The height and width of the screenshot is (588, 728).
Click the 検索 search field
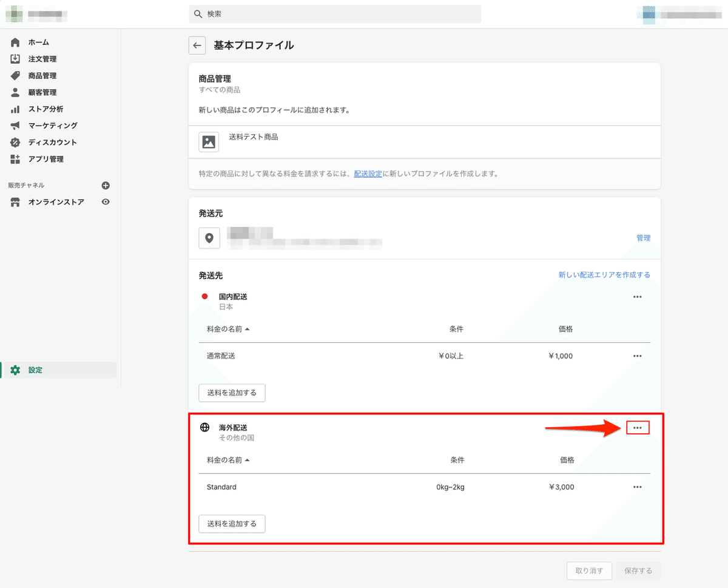tap(335, 14)
